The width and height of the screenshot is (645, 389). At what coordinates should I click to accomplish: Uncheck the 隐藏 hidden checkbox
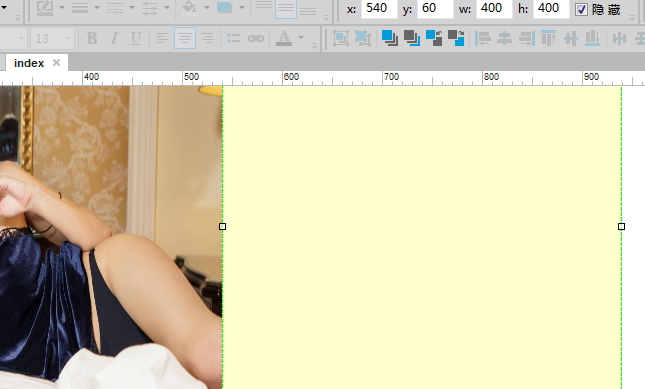581,9
